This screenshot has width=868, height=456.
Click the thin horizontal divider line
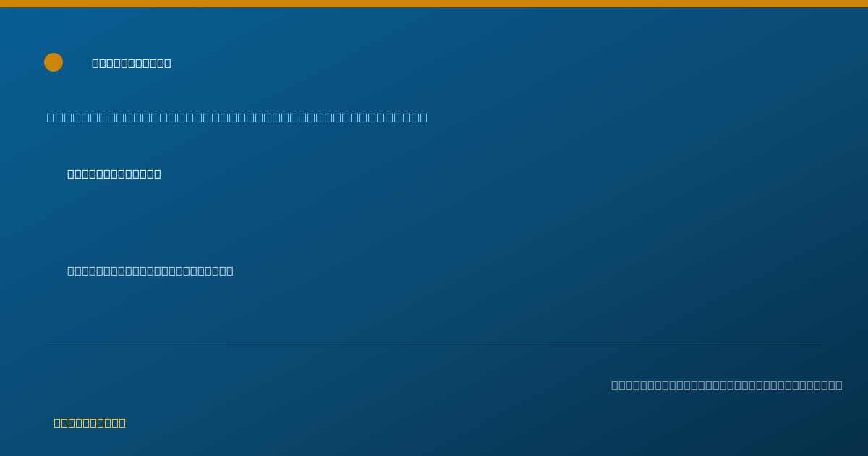point(434,345)
